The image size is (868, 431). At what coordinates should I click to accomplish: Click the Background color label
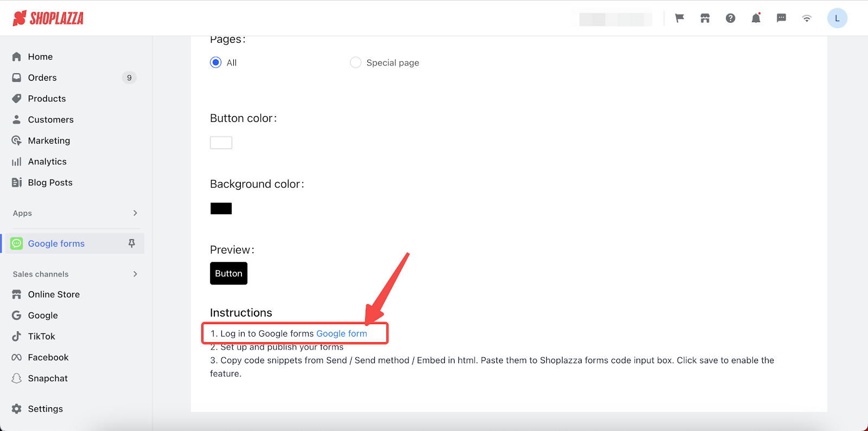pyautogui.click(x=257, y=184)
